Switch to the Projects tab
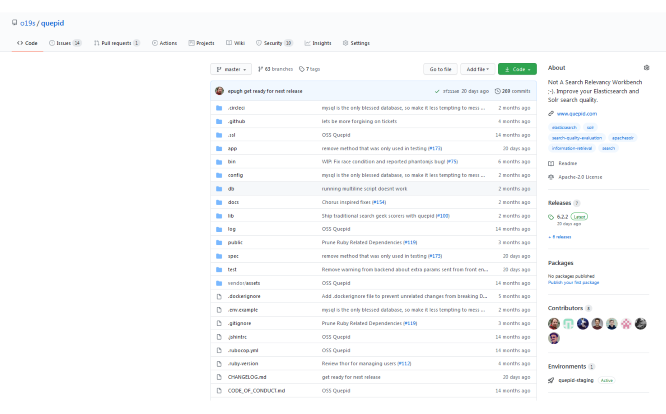 pyautogui.click(x=201, y=43)
